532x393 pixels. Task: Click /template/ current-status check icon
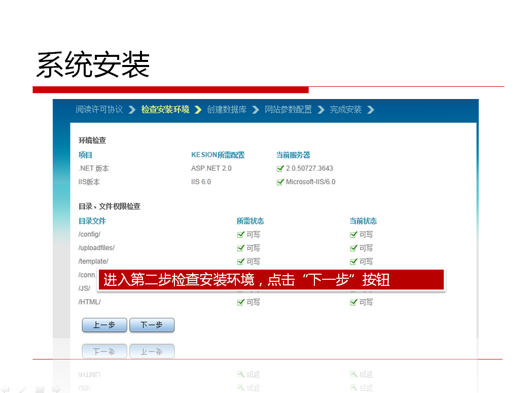tap(353, 261)
